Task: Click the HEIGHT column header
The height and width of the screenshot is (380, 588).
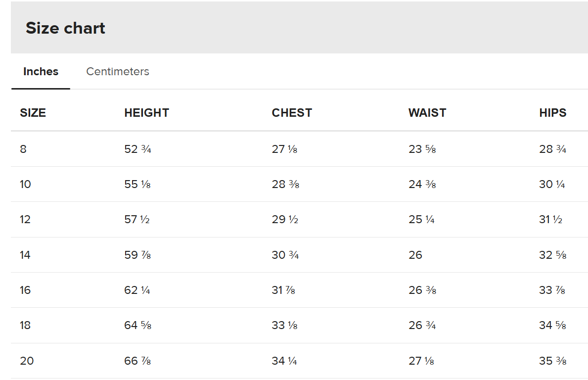Action: (146, 113)
